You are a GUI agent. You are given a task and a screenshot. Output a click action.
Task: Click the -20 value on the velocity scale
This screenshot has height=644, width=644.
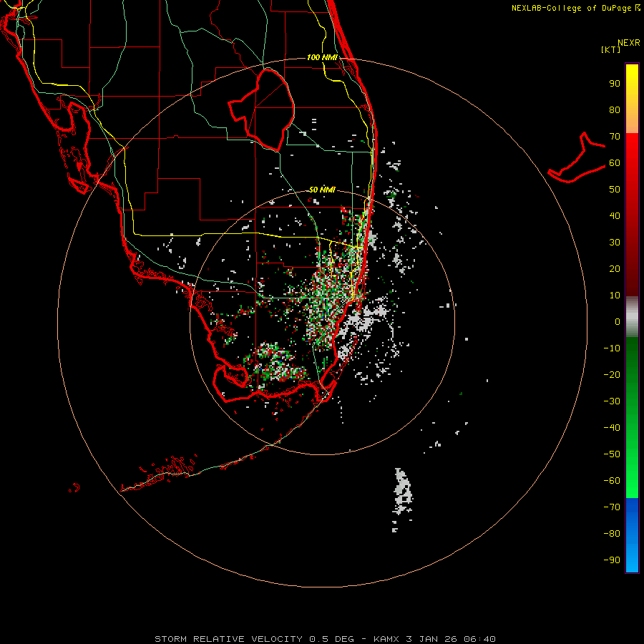[x=612, y=374]
